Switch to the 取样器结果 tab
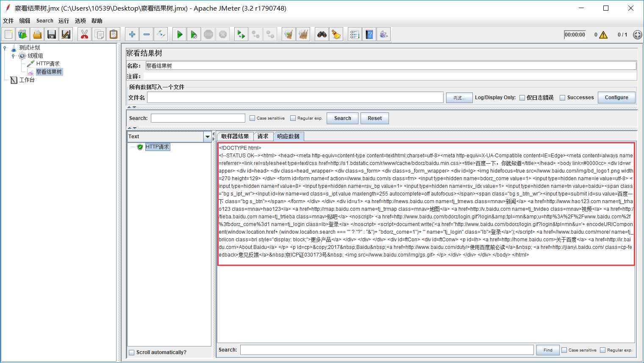This screenshot has width=644, height=363. pos(235,136)
